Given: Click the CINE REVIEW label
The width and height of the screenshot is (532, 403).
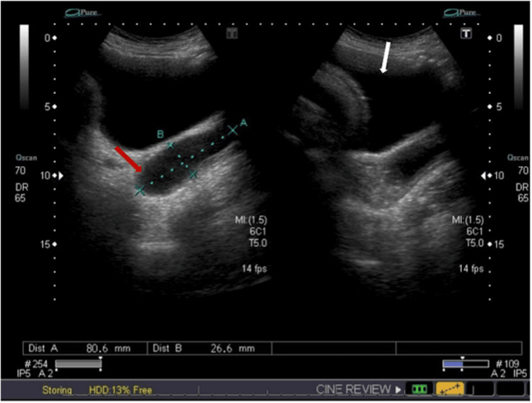Looking at the screenshot, I should [353, 390].
